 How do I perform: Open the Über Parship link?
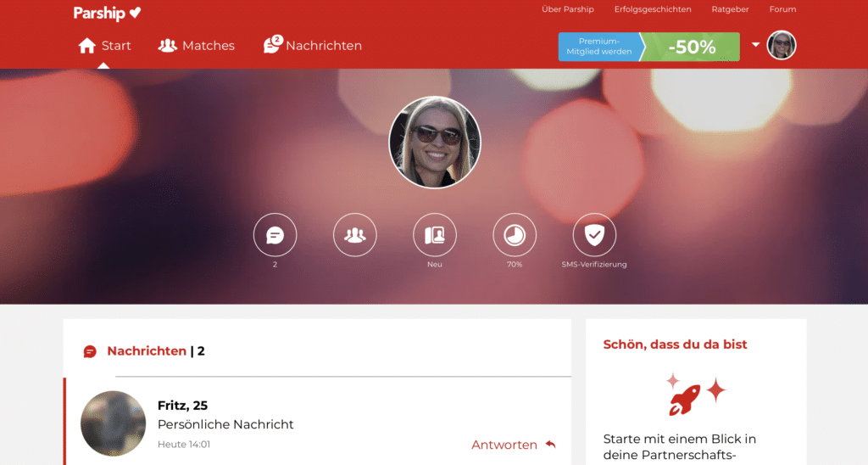click(x=567, y=9)
